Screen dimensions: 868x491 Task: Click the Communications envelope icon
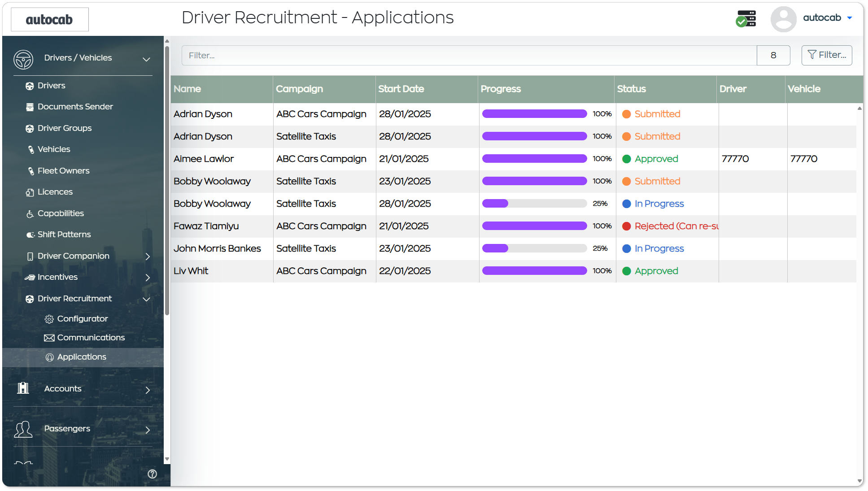(49, 338)
